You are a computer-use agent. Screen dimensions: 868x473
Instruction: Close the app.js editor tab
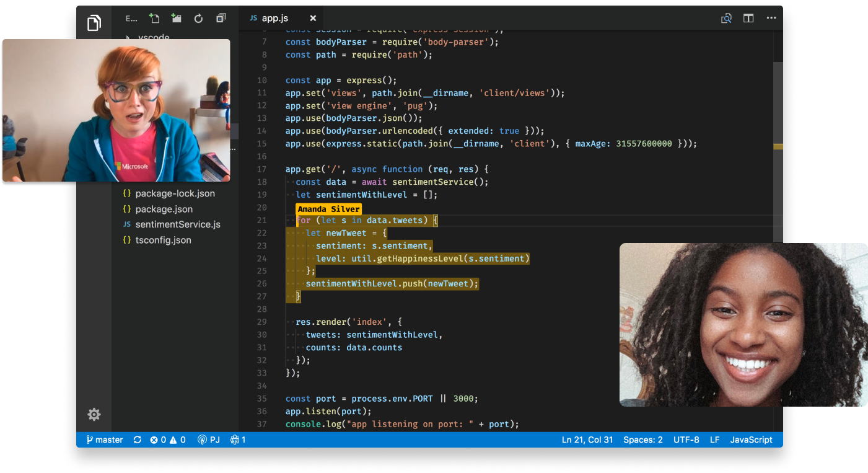pyautogui.click(x=313, y=19)
